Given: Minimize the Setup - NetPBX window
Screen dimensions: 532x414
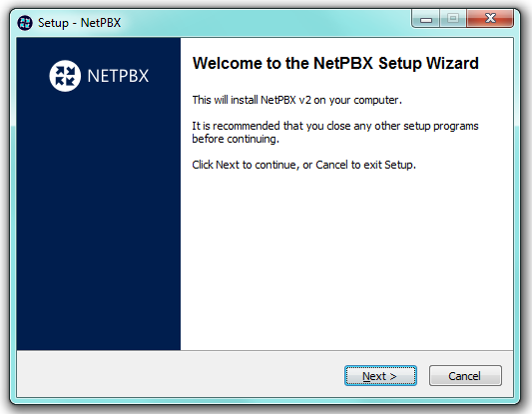Looking at the screenshot, I should 426,18.
